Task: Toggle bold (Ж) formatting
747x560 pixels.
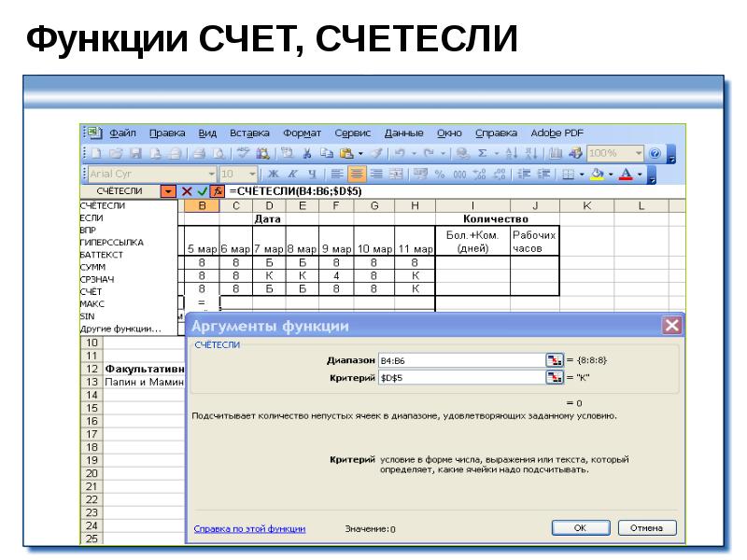Action: click(274, 174)
